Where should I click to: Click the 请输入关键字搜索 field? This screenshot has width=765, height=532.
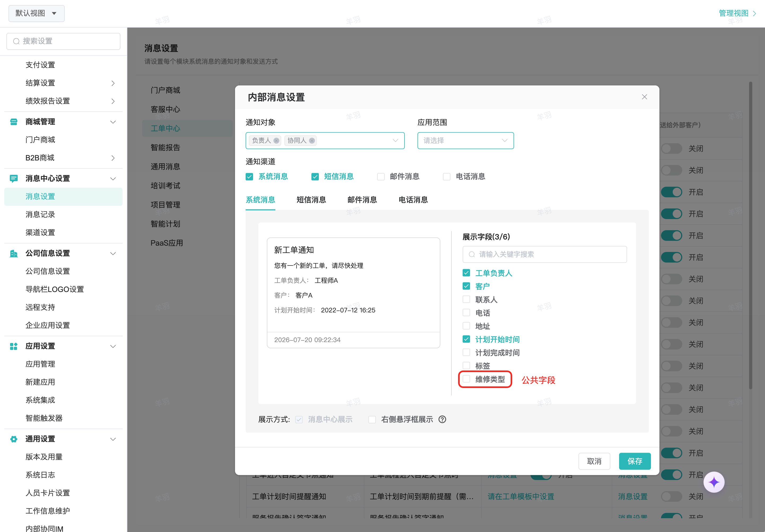(x=544, y=255)
